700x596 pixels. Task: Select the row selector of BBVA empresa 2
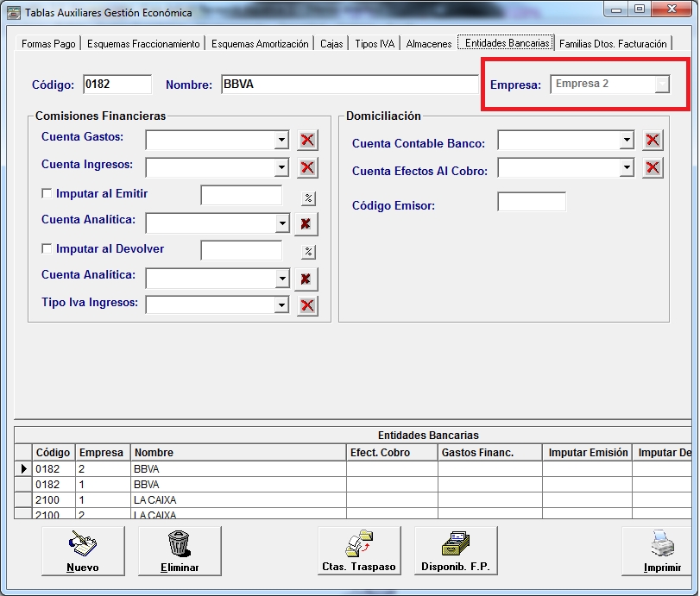23,469
